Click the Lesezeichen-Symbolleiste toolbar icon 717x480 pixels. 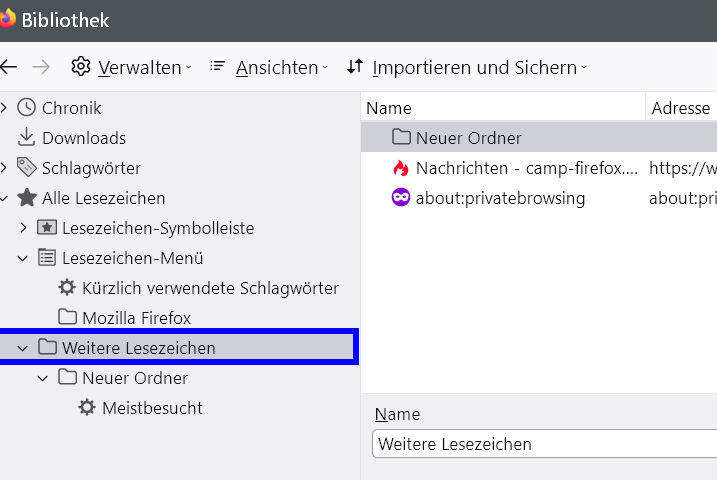(x=47, y=228)
